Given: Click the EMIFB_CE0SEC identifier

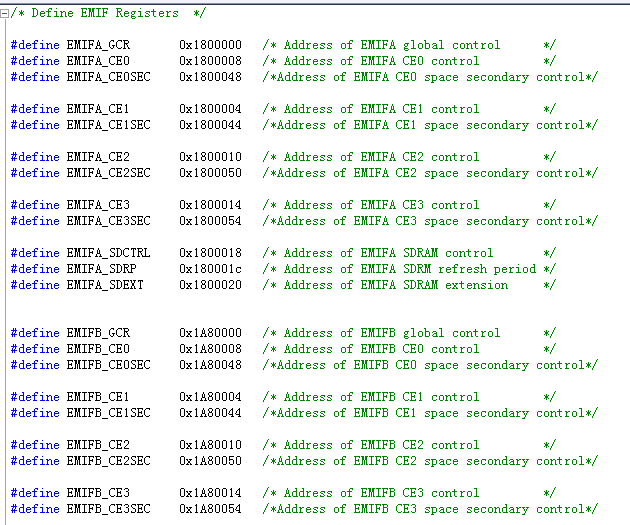Looking at the screenshot, I should pos(108,365).
